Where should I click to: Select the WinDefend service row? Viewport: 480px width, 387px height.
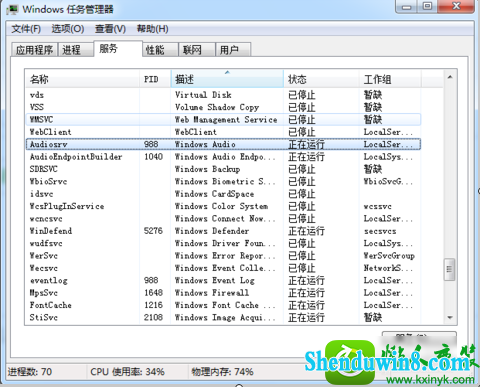coord(223,231)
